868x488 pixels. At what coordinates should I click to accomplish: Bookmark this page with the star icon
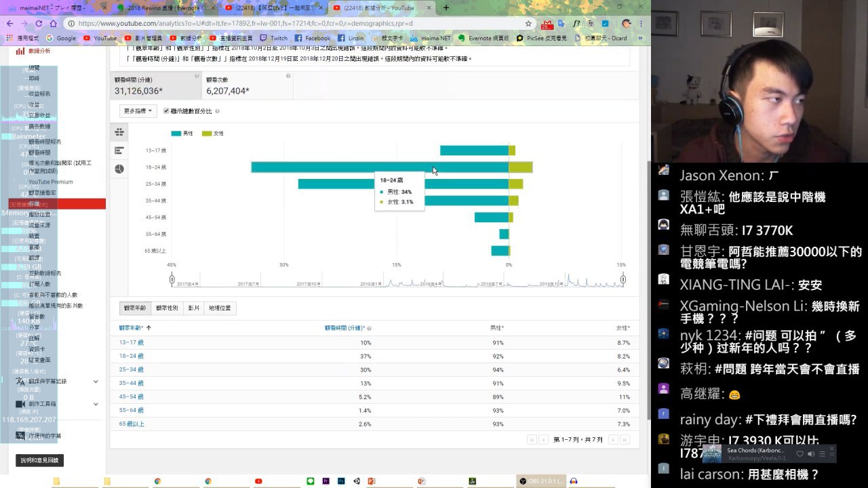pos(528,23)
